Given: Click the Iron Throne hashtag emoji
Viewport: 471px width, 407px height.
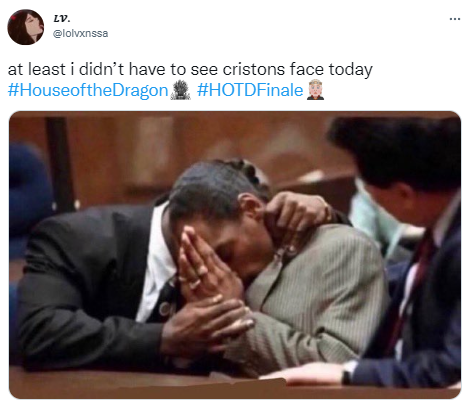Looking at the screenshot, I should tap(180, 90).
